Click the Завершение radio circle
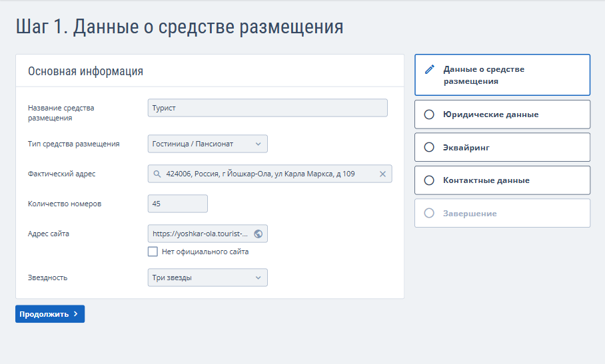This screenshot has width=605, height=364. coord(429,213)
